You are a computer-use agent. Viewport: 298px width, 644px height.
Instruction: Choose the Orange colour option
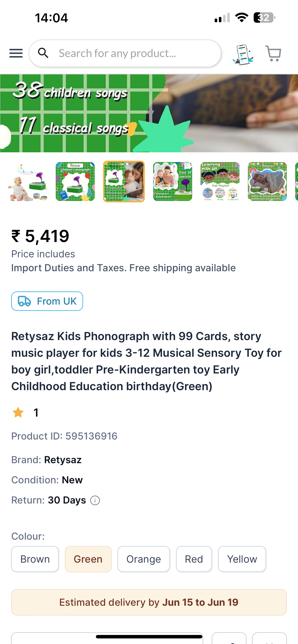(x=144, y=559)
